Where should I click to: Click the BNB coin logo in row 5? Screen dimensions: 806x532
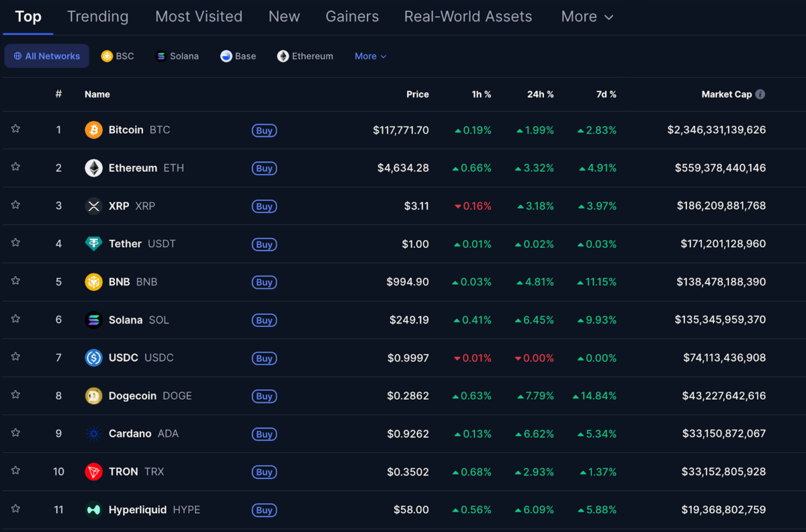tap(93, 281)
